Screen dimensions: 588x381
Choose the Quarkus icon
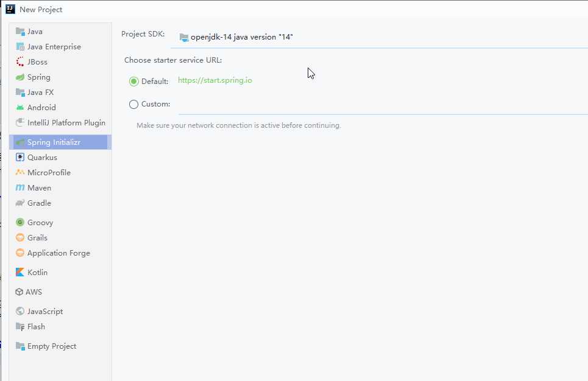(x=20, y=158)
